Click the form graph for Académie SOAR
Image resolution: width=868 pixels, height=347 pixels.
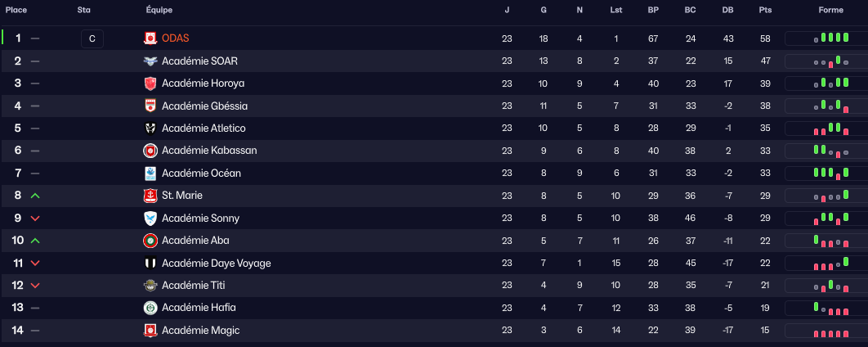point(825,61)
